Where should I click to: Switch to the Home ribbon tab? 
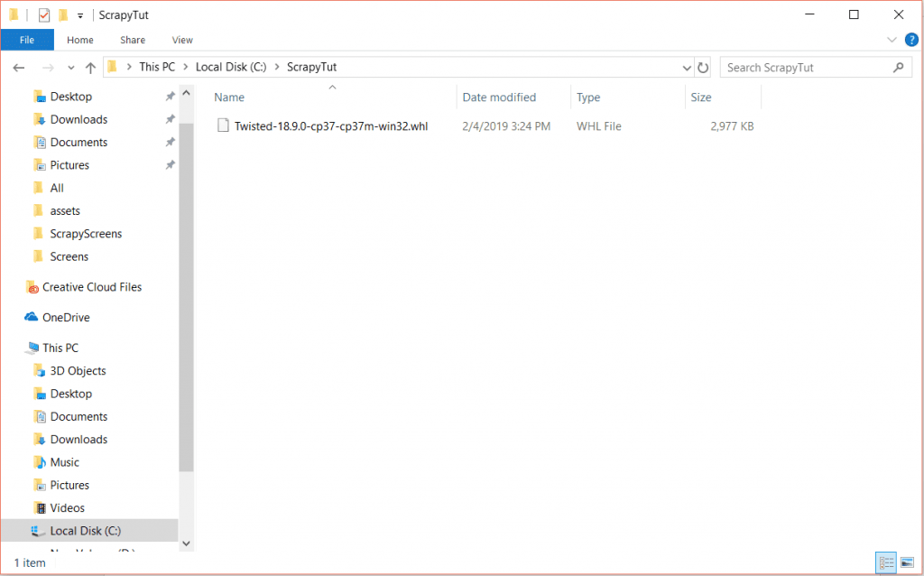(x=80, y=40)
